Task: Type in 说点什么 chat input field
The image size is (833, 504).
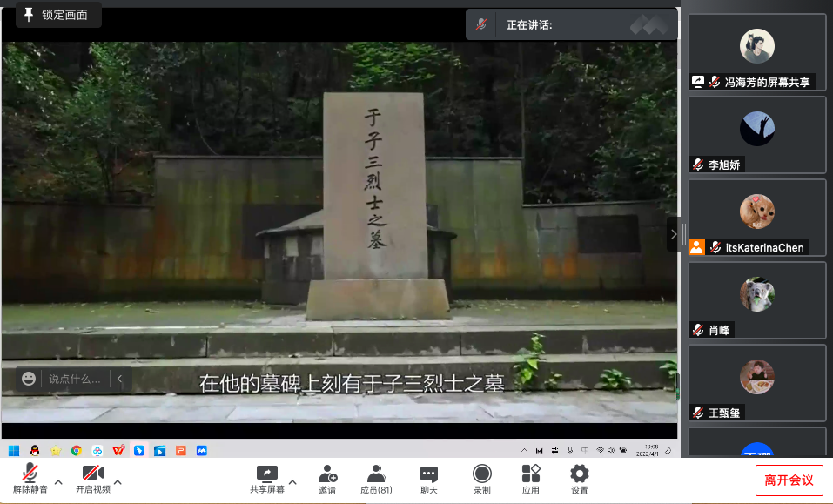Action: point(75,379)
